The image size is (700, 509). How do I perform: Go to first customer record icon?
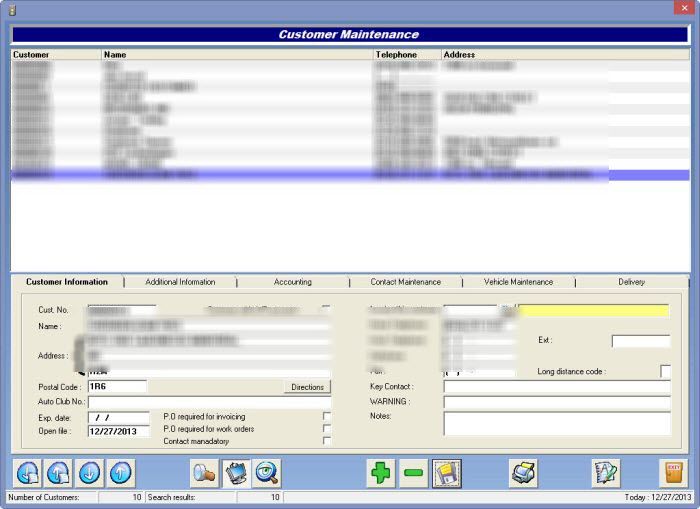pos(28,473)
